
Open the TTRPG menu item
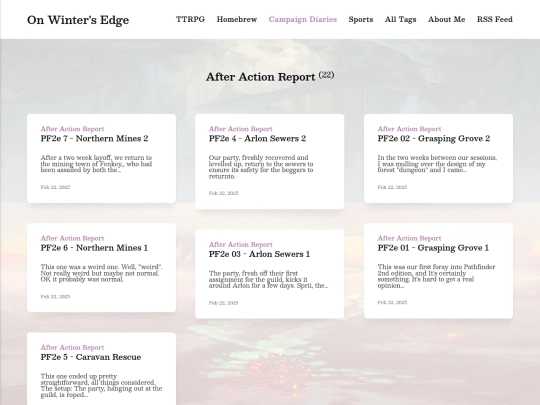click(x=190, y=19)
